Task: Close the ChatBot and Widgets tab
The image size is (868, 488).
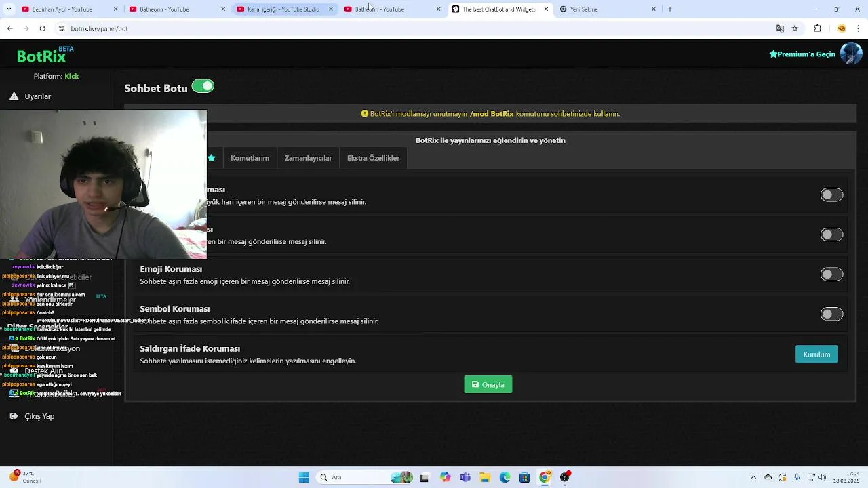Action: (546, 9)
